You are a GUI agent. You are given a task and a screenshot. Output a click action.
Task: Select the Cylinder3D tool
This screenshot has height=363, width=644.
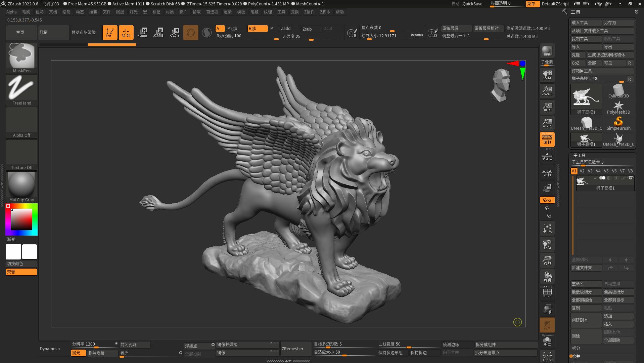point(618,90)
